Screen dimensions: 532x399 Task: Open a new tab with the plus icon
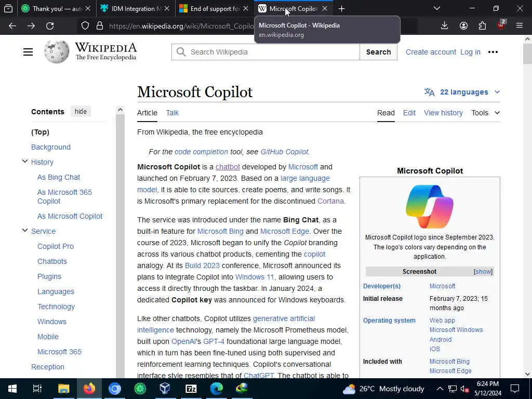click(x=342, y=9)
